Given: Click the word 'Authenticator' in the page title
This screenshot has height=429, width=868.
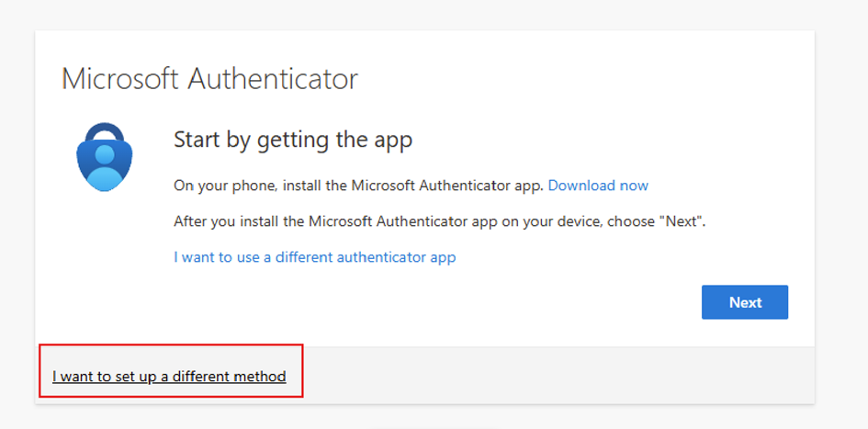Looking at the screenshot, I should point(273,79).
